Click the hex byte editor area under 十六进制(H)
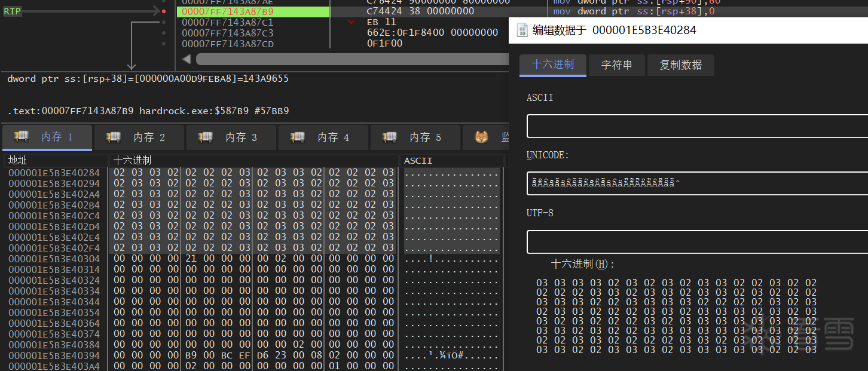Screen dimensions: 868x371 point(676,316)
